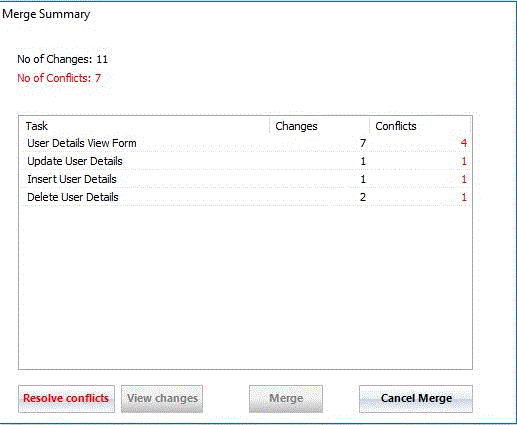The height and width of the screenshot is (425, 517).
Task: Select User Details View Form row
Action: (245, 143)
